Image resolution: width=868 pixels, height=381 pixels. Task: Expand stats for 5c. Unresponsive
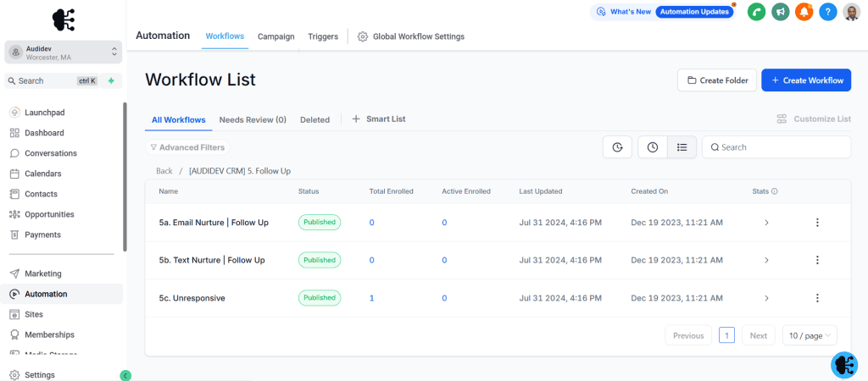pyautogui.click(x=766, y=297)
